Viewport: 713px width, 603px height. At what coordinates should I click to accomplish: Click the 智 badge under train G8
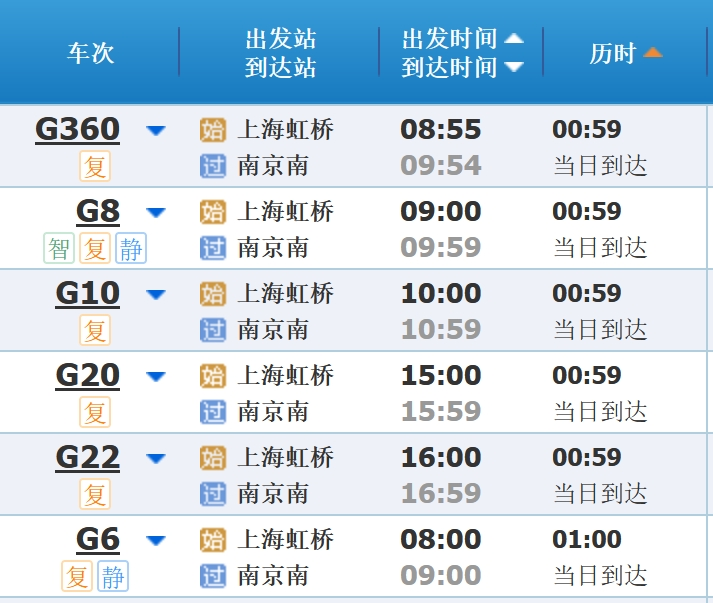coord(59,248)
